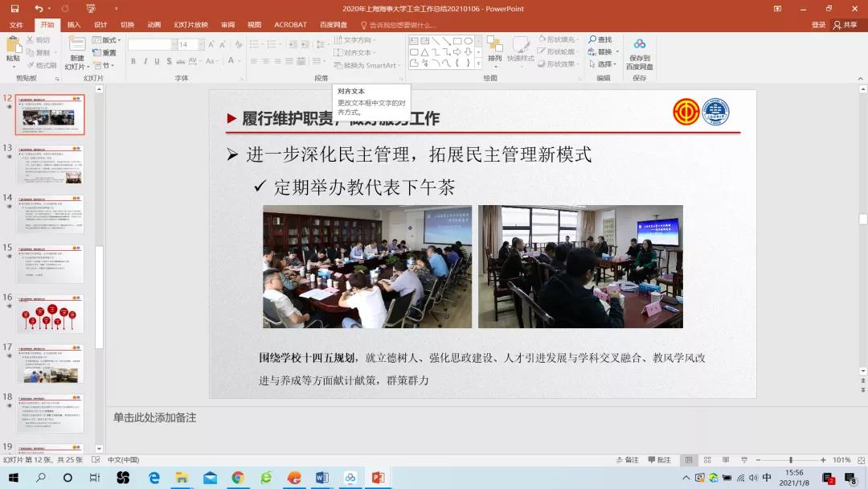Click the Save to Baidu Netdisk icon
868x489 pixels.
point(640,44)
